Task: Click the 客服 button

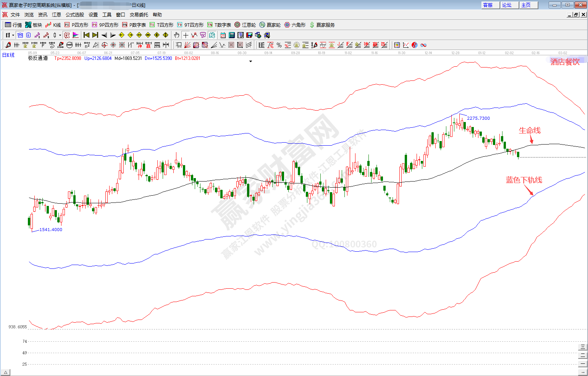Action: 488,5
